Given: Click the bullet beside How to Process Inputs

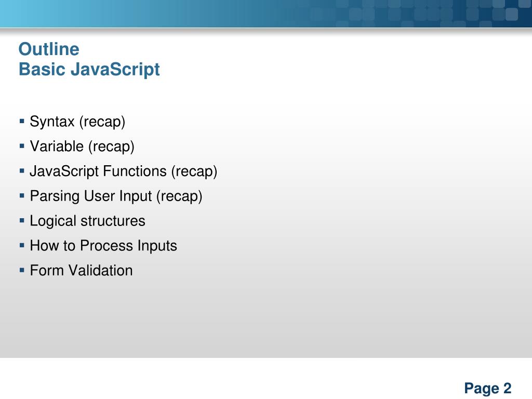Looking at the screenshot, I should click(x=22, y=245).
